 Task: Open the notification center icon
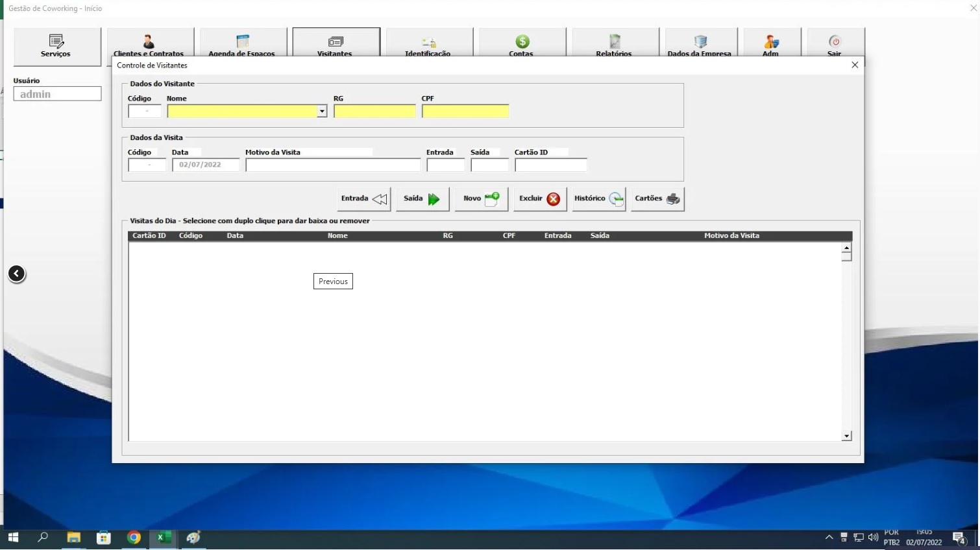coord(960,538)
